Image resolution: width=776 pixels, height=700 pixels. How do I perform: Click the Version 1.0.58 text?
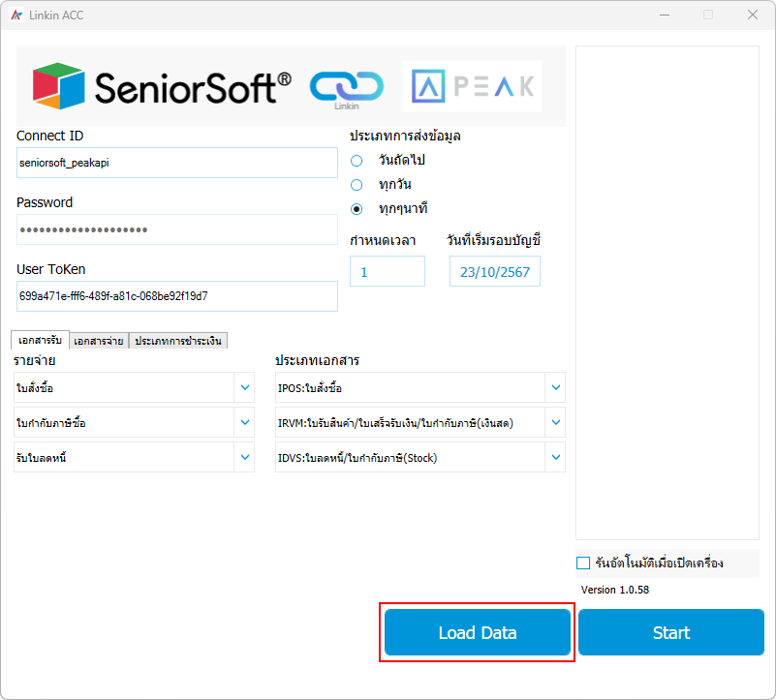click(x=615, y=590)
